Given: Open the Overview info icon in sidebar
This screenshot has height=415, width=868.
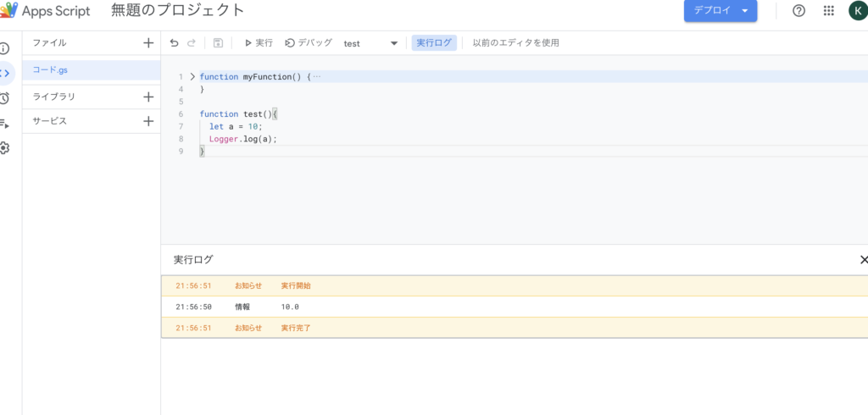Looking at the screenshot, I should pyautogui.click(x=4, y=48).
